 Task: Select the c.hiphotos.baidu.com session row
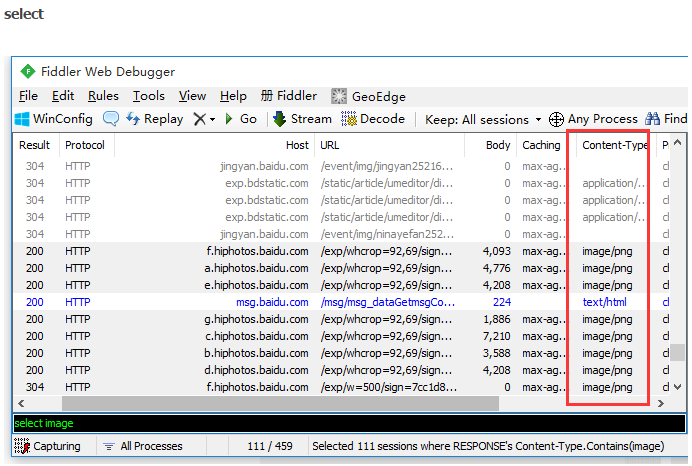coord(341,336)
